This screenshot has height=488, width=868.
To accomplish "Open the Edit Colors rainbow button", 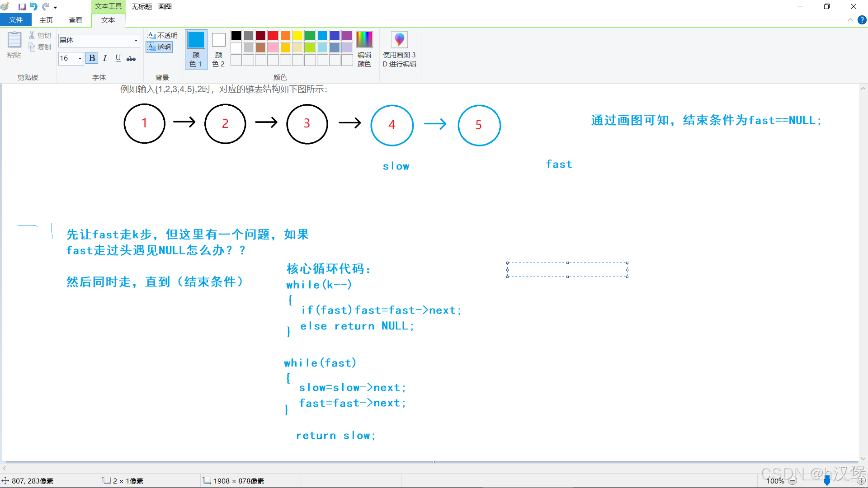I will pos(364,49).
